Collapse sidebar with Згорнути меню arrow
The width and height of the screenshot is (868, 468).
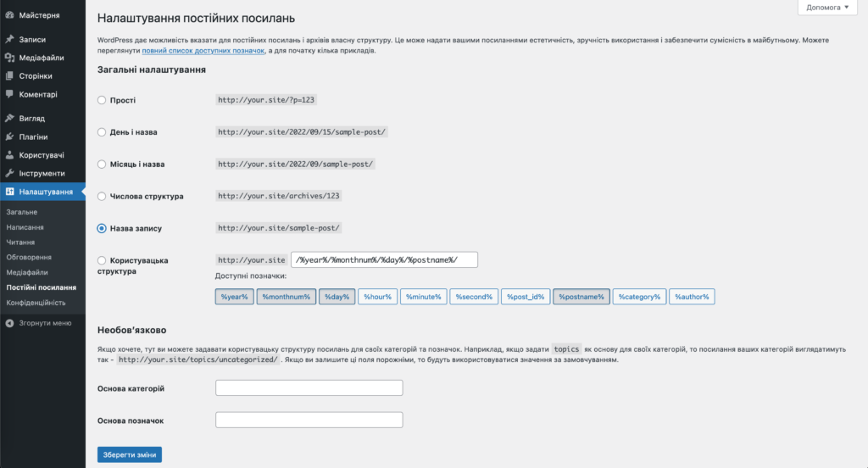pyautogui.click(x=9, y=323)
